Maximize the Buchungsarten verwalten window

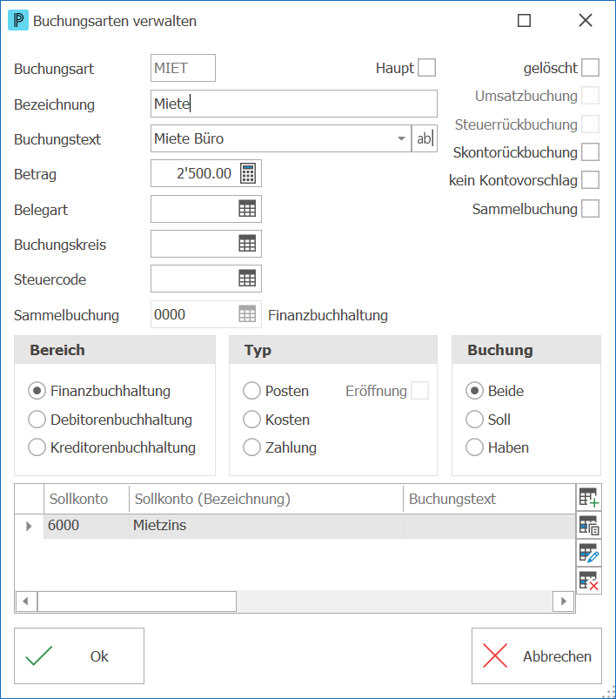pyautogui.click(x=524, y=21)
